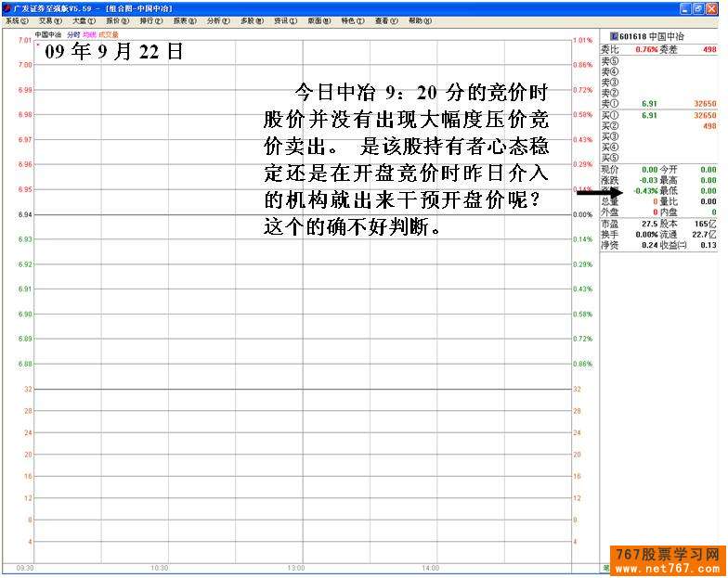
Task: Click the 买⑤ row label
Action: (x=609, y=158)
